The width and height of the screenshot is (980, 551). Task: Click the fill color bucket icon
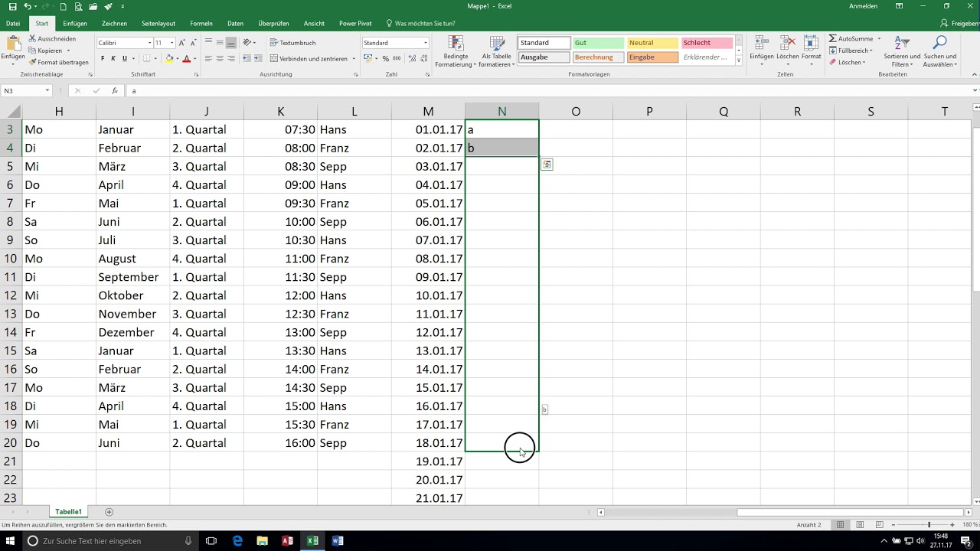169,58
